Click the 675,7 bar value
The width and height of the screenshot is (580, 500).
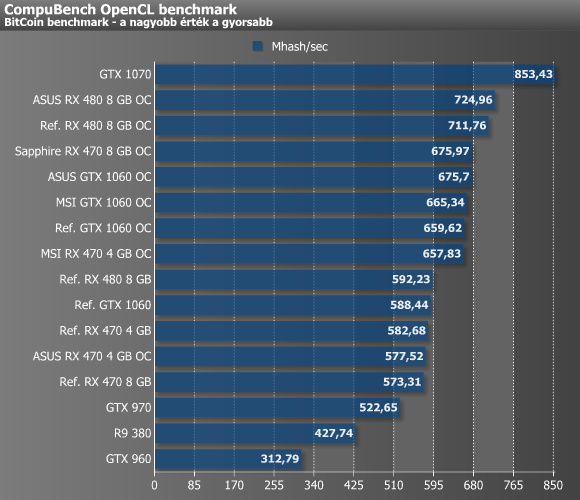454,177
